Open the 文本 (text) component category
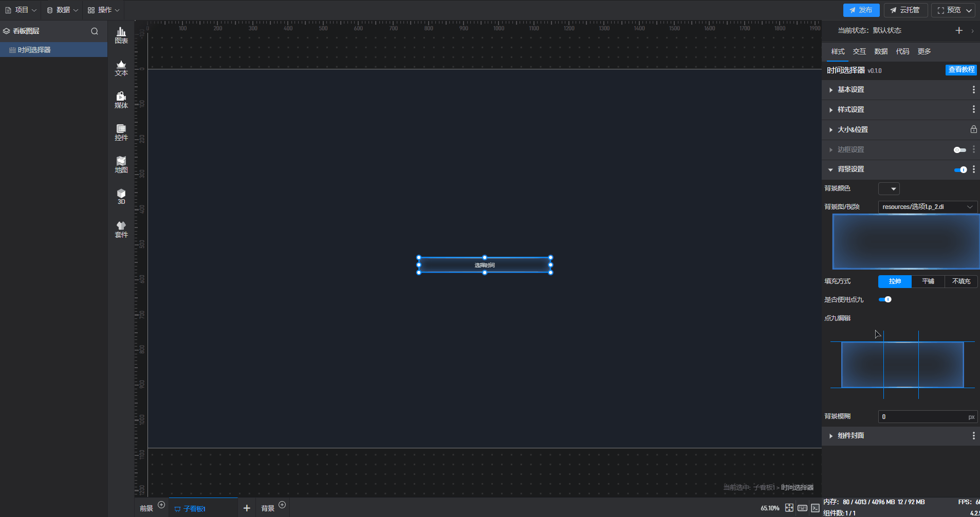The image size is (980, 517). pos(121,68)
